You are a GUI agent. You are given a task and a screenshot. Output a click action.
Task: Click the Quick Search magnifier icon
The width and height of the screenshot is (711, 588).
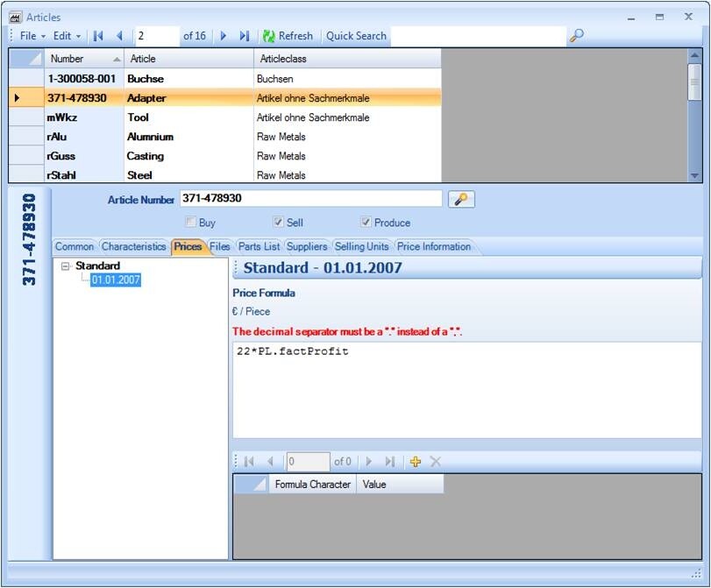coord(576,35)
